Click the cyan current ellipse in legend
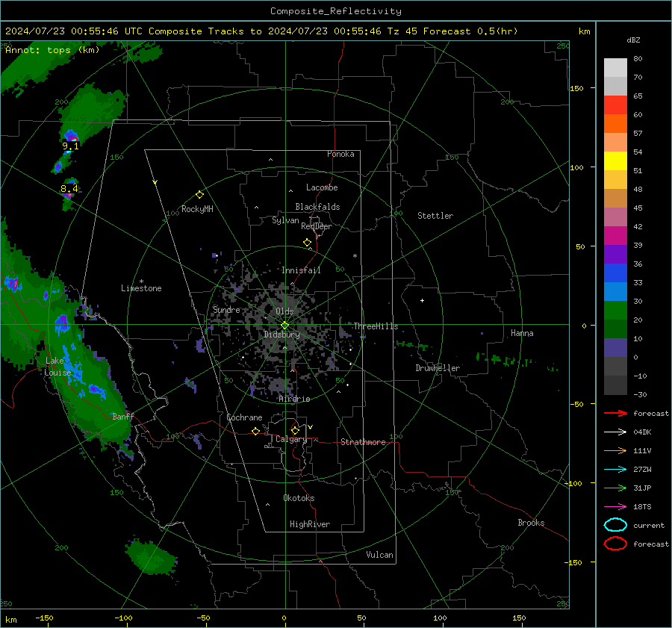This screenshot has height=628, width=672. [x=615, y=525]
